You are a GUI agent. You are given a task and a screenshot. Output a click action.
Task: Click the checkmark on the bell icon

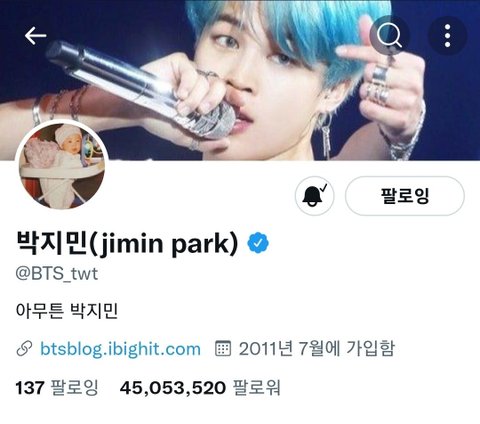coord(323,188)
